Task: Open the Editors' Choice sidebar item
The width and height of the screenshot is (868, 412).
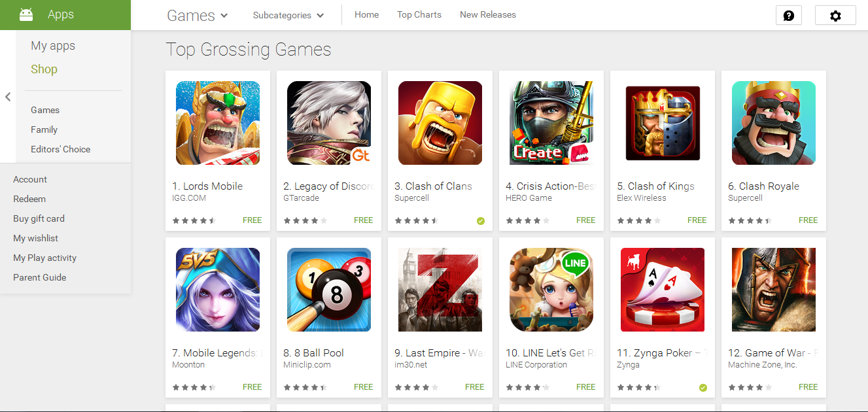Action: pos(61,149)
